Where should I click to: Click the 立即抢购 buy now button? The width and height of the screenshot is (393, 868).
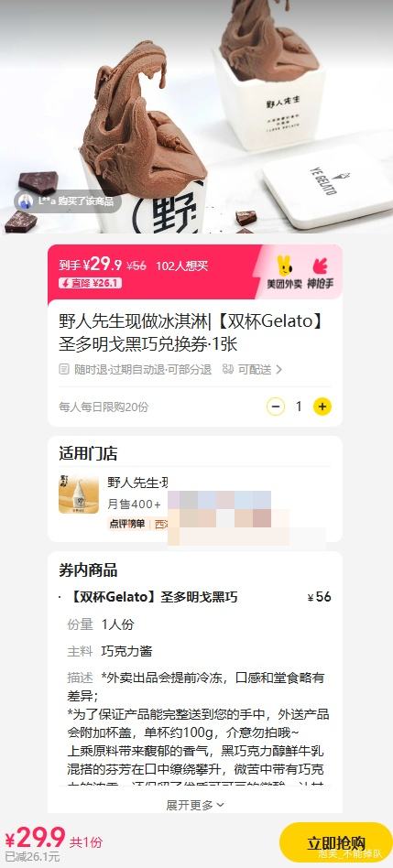pos(335,842)
